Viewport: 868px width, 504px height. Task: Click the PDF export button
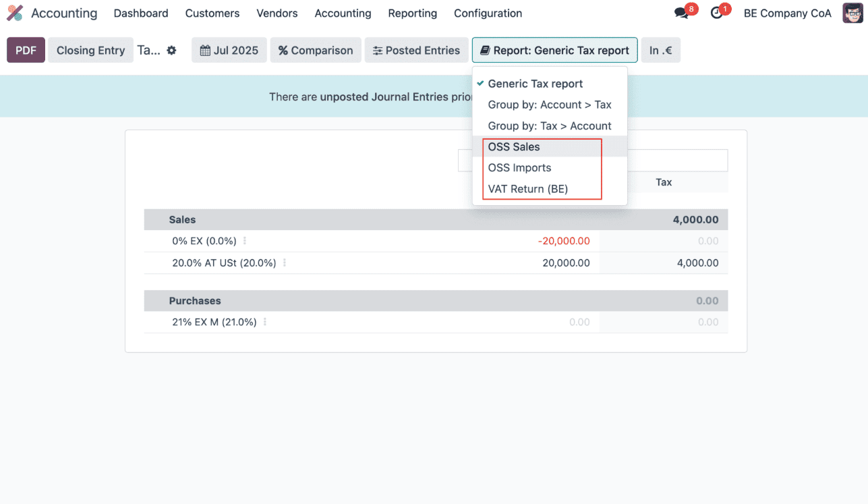tap(25, 49)
